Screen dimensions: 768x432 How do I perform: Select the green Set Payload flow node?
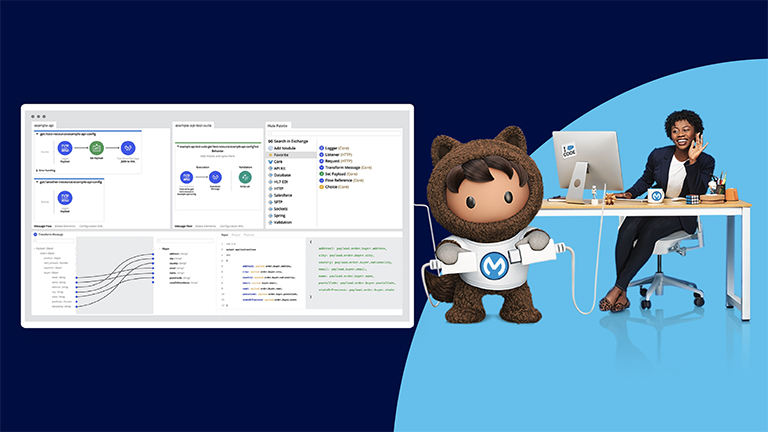click(97, 147)
